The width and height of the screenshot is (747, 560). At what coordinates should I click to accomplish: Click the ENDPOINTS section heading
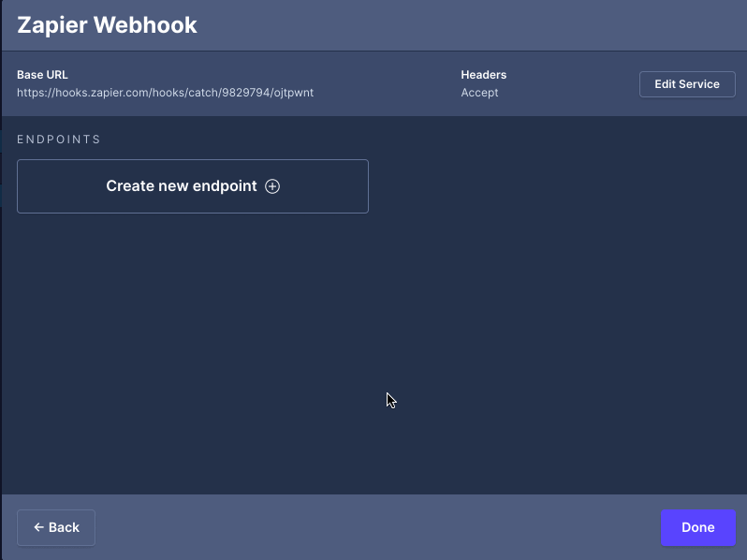coord(59,140)
